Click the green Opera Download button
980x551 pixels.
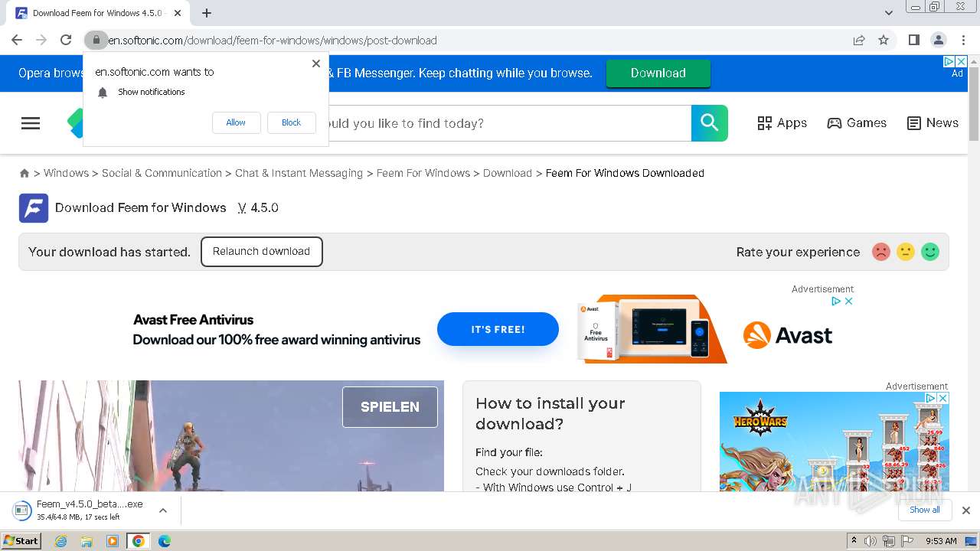pyautogui.click(x=658, y=73)
